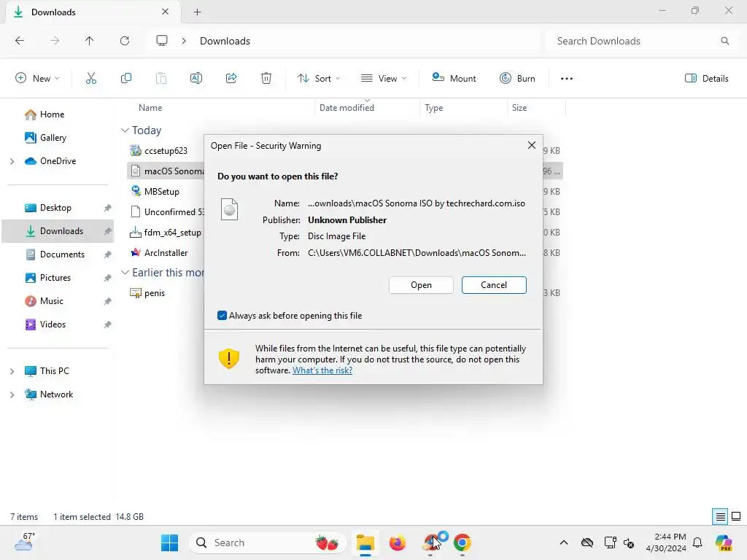The height and width of the screenshot is (560, 747).
Task: Switch to details list view icon
Action: [720, 516]
